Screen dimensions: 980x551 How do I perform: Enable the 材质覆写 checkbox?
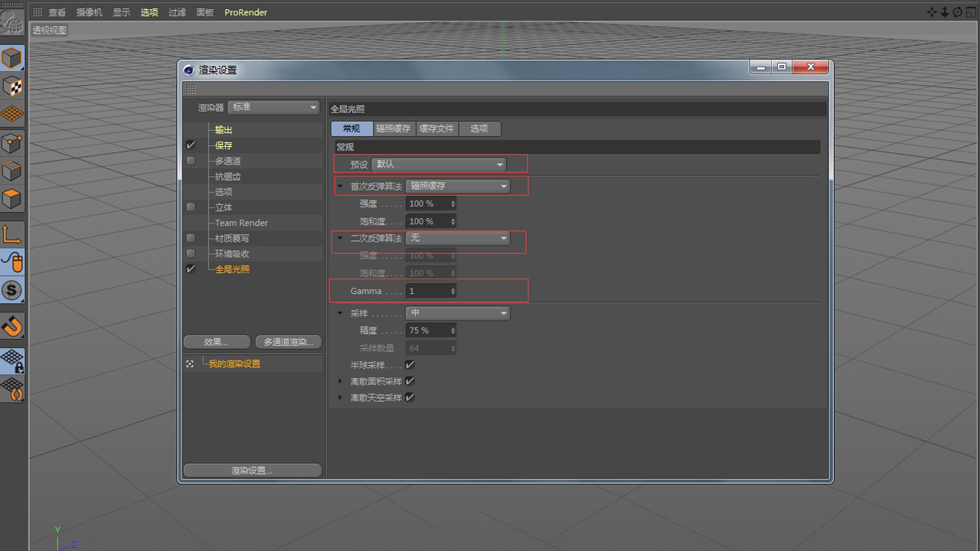pyautogui.click(x=191, y=238)
